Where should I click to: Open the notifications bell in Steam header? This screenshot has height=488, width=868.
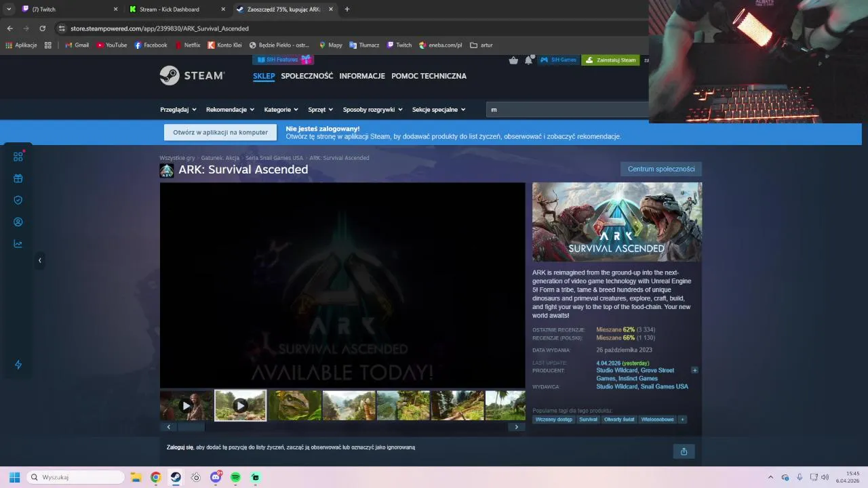528,60
